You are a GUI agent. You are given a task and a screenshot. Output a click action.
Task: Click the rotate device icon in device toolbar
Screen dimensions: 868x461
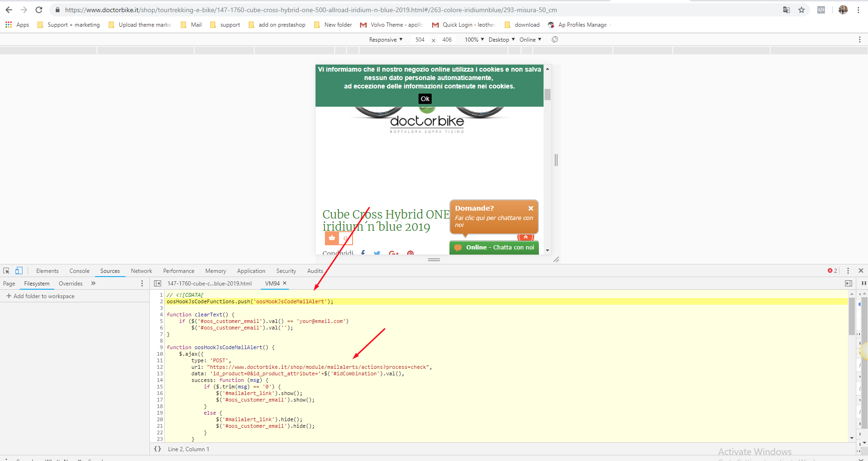pos(555,39)
